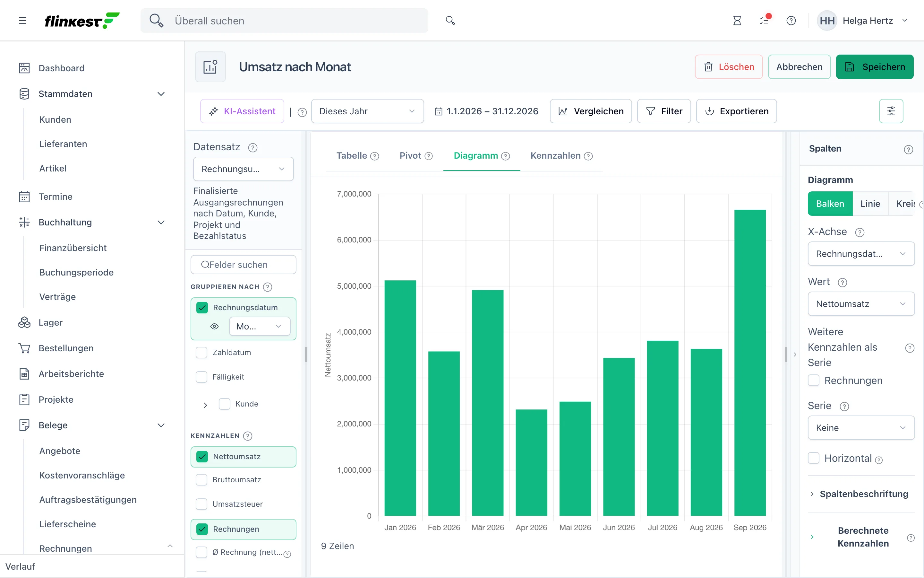This screenshot has width=924, height=578.
Task: Open the Dieses Jahr period dropdown
Action: coord(367,111)
